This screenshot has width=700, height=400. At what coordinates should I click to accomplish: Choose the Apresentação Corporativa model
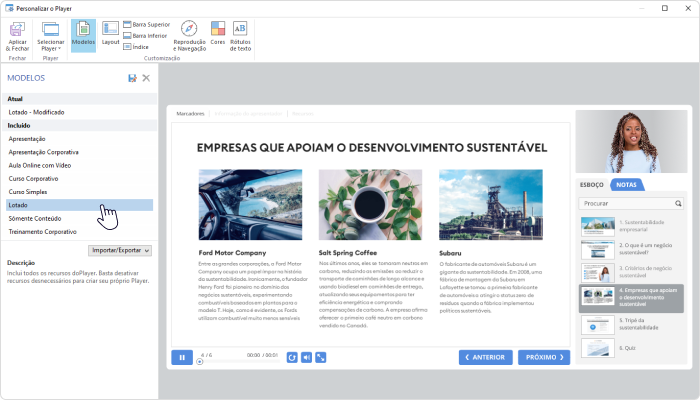tap(79, 152)
